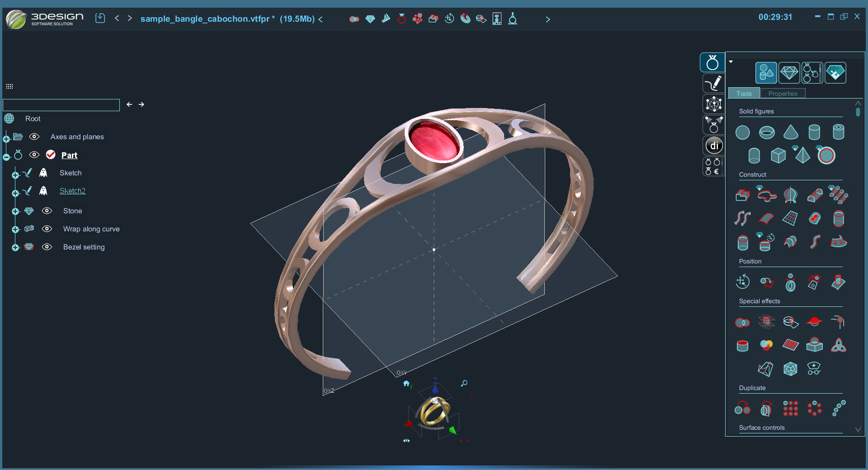
Task: Click the Sketch2 link in the tree
Action: [x=72, y=191]
